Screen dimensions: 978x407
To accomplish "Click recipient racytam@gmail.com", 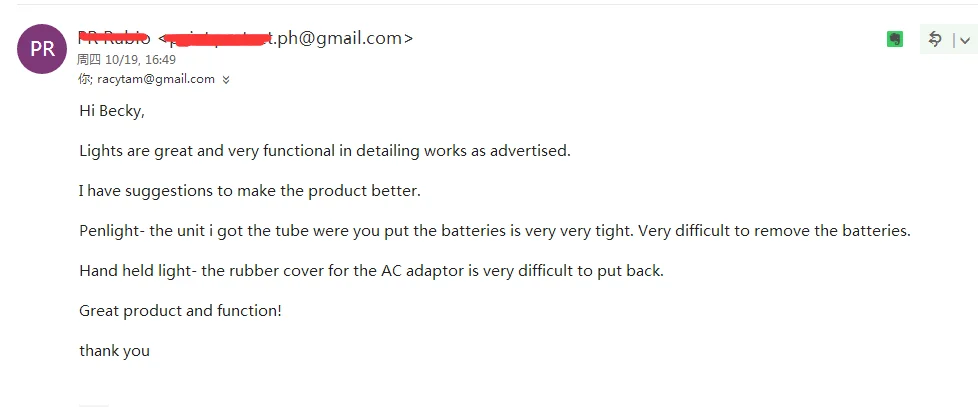I will [156, 79].
